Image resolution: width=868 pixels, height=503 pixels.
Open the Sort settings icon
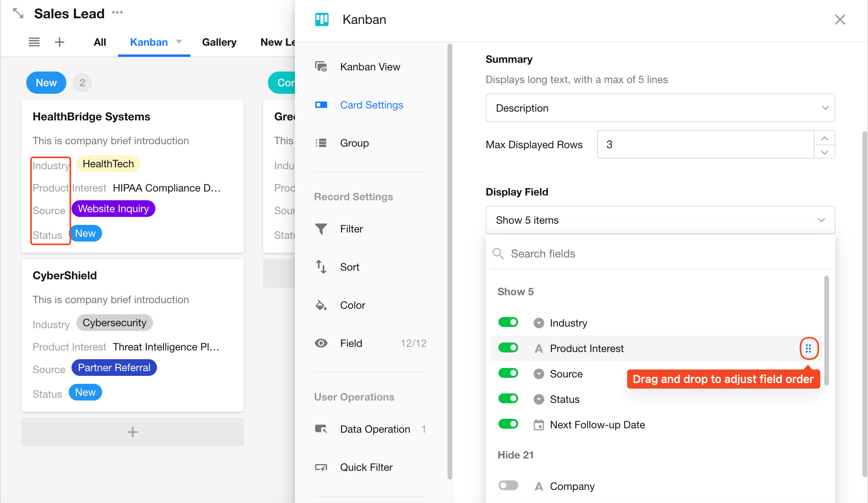(x=321, y=267)
